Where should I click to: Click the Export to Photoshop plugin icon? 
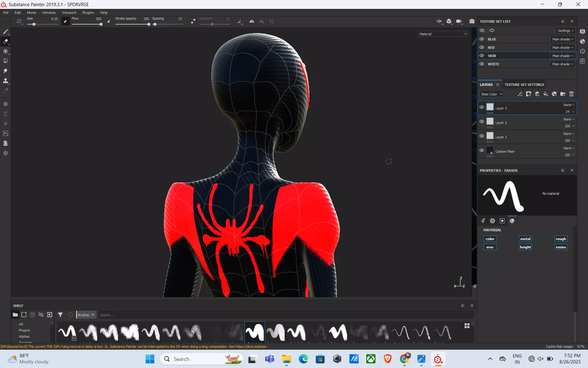(6, 133)
